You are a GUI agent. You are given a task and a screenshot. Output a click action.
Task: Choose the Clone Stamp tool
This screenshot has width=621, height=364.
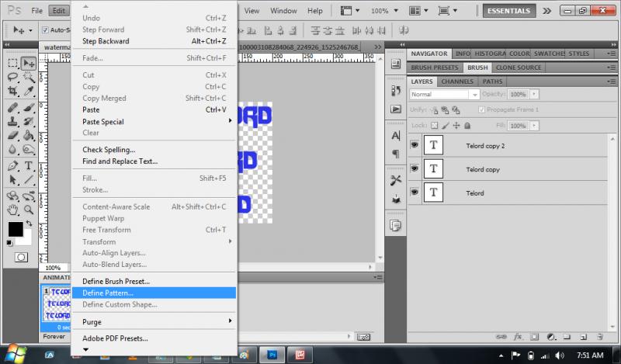point(13,121)
